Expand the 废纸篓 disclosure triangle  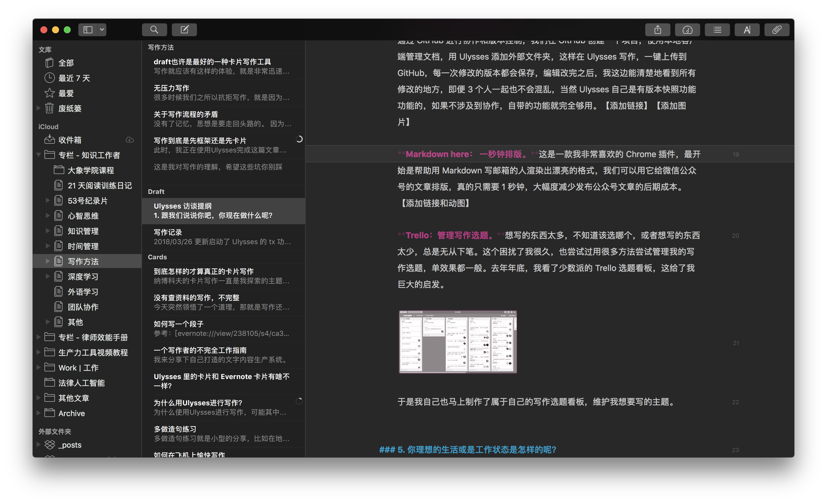tap(38, 108)
